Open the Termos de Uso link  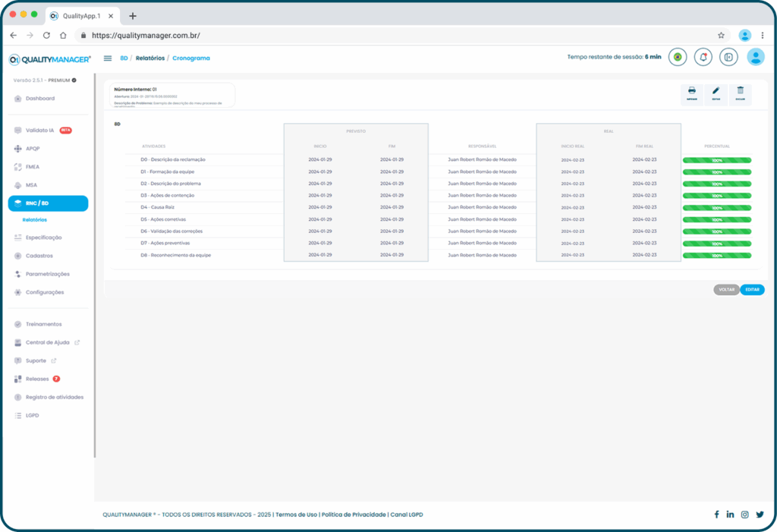296,515
